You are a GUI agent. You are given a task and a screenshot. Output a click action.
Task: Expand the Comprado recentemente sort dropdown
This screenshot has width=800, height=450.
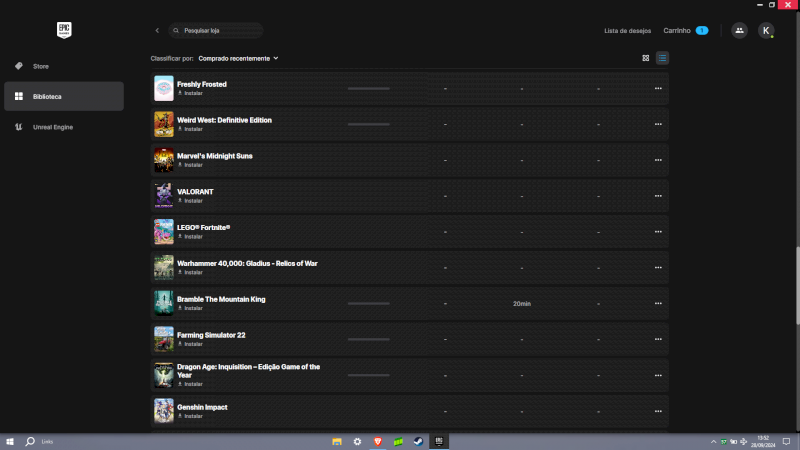pyautogui.click(x=238, y=59)
